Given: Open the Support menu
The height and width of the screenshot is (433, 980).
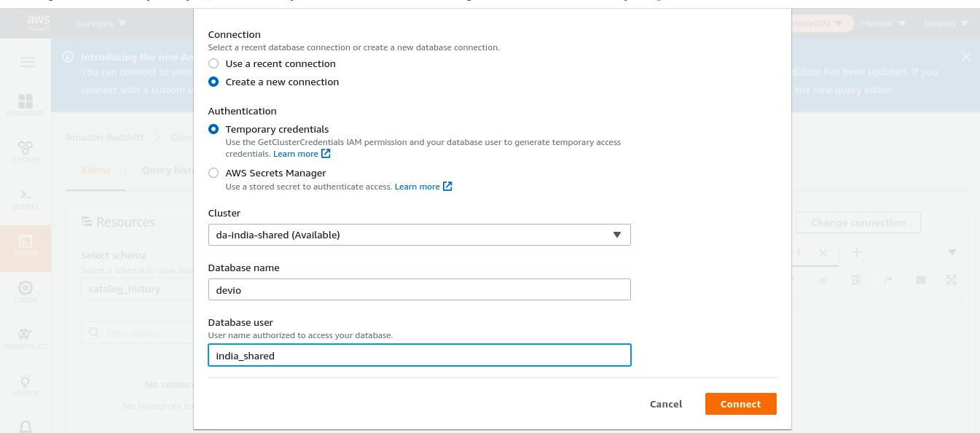Looking at the screenshot, I should 946,23.
